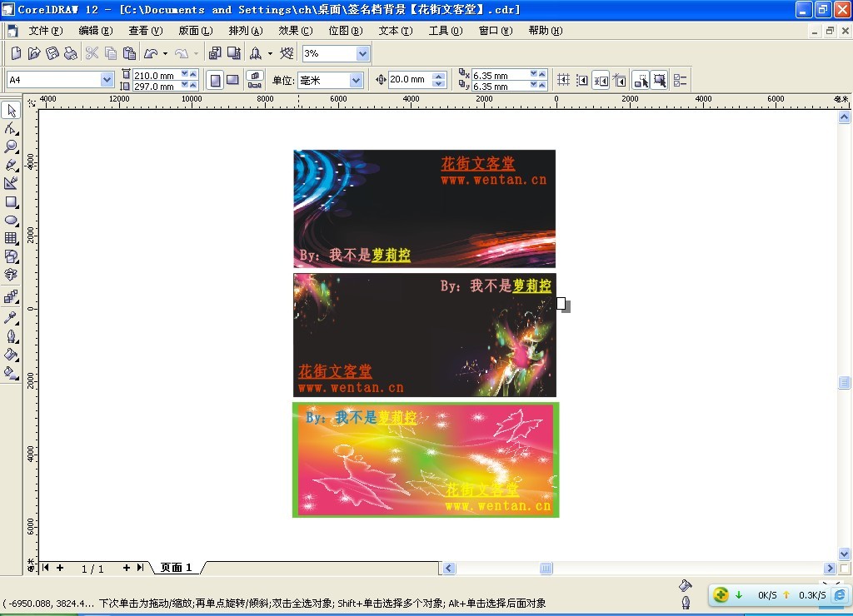Open the 效果 (Effects) menu
The height and width of the screenshot is (616, 853).
point(295,31)
